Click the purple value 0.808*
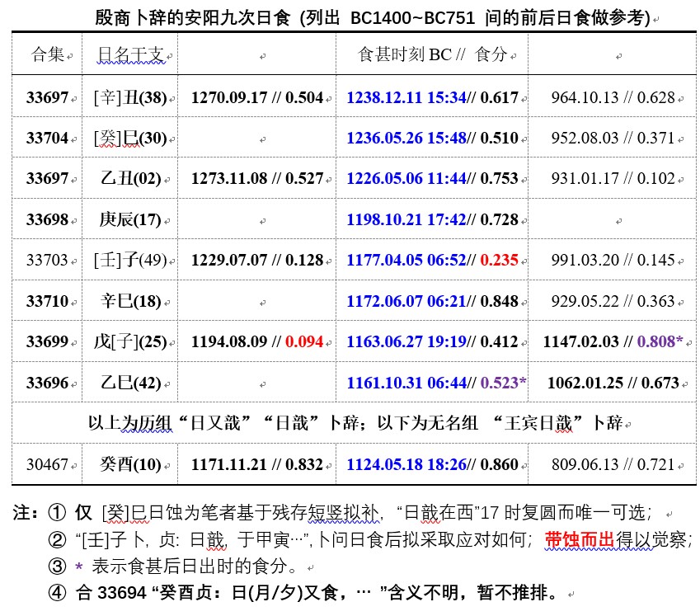Viewport: 700px width, 616px height. point(660,341)
